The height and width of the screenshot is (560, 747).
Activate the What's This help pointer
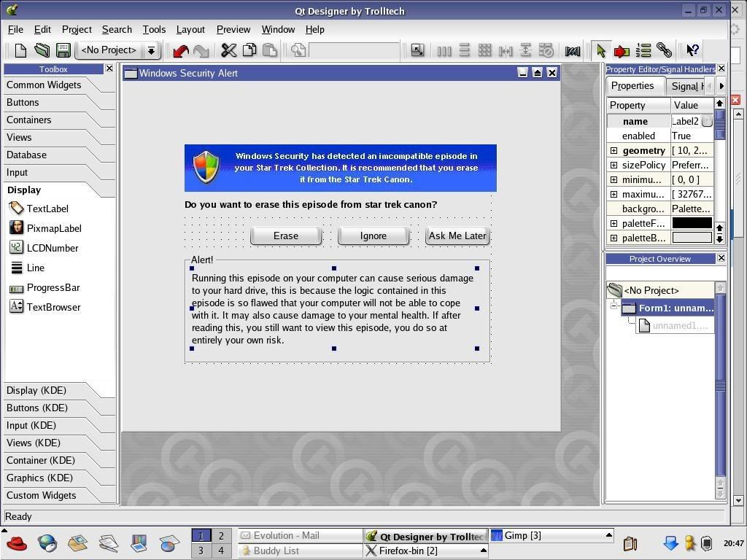coord(692,50)
